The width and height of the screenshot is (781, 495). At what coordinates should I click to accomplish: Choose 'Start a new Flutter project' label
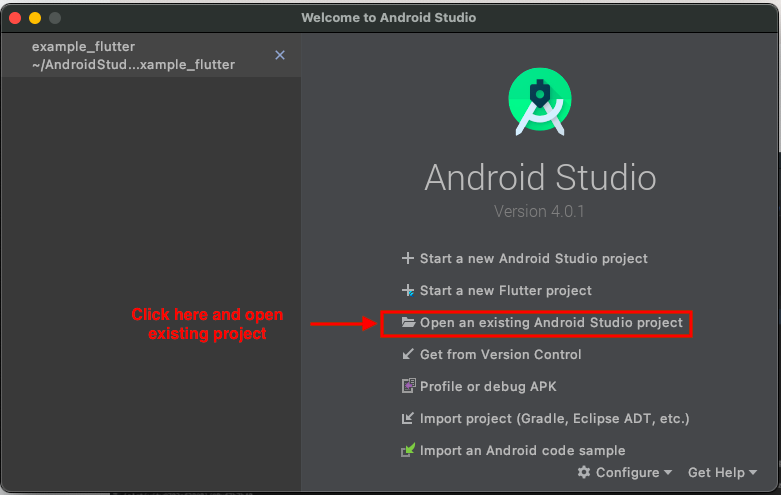[x=505, y=291]
